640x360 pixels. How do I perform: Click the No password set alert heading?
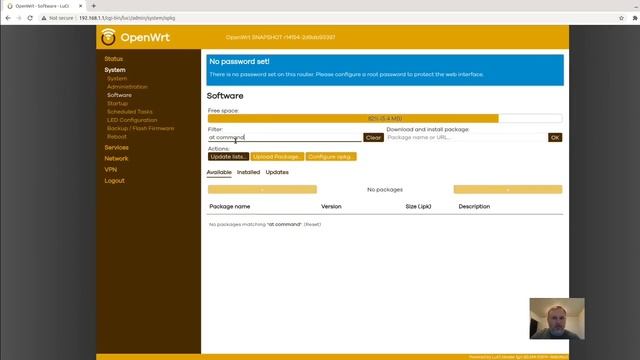click(x=239, y=62)
